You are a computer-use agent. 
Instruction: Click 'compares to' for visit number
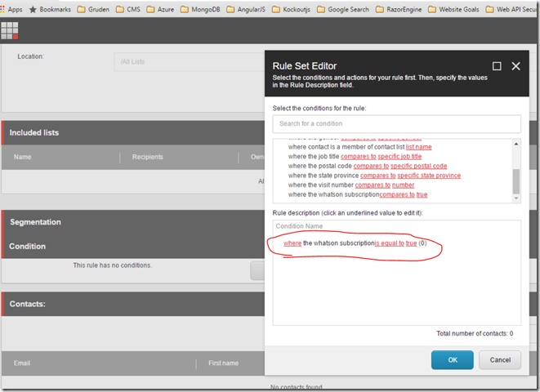[373, 185]
